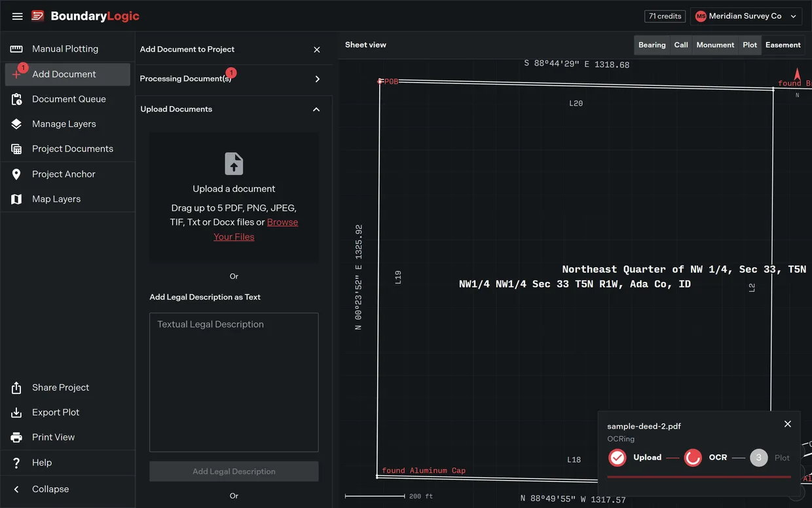Click into the Textual Legal Description field
Image resolution: width=812 pixels, height=508 pixels.
pos(234,382)
